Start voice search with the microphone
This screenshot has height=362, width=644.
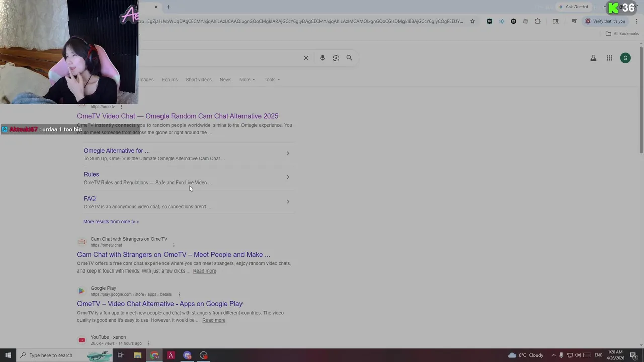[323, 58]
